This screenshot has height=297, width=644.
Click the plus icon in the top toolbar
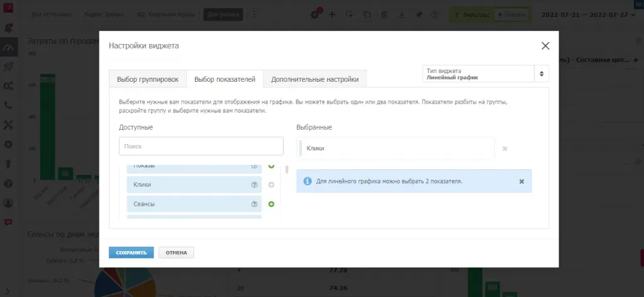[x=332, y=14]
